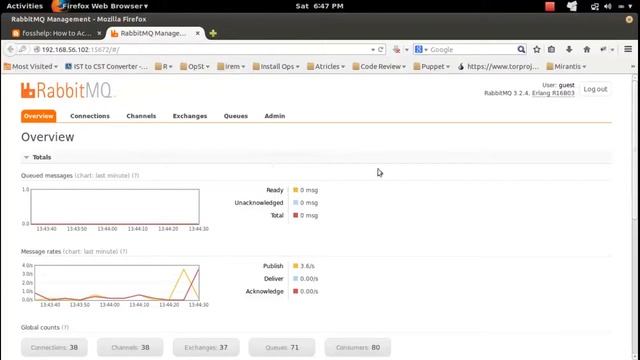Click the reload page icon in the address bar
Image resolution: width=640 pixels, height=360 pixels.
(x=381, y=49)
